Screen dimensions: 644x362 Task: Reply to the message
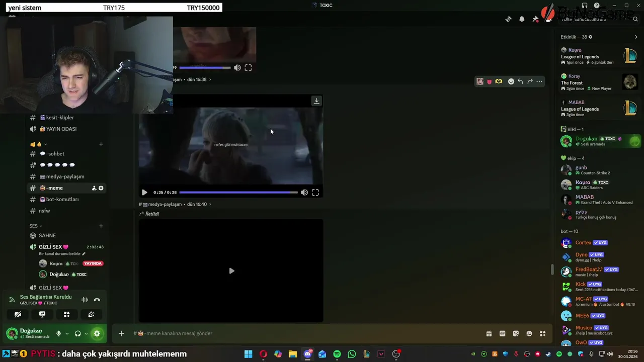[x=520, y=81]
